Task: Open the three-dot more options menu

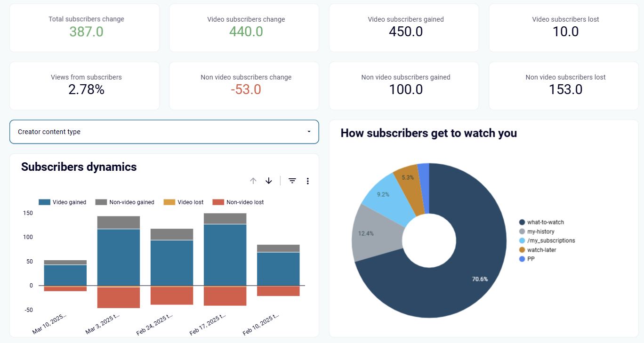Action: (x=308, y=181)
